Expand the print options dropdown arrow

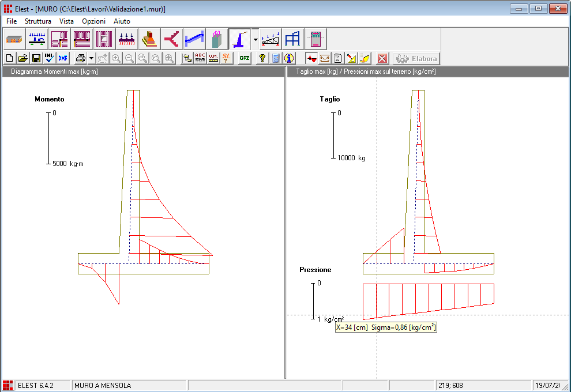coord(91,58)
